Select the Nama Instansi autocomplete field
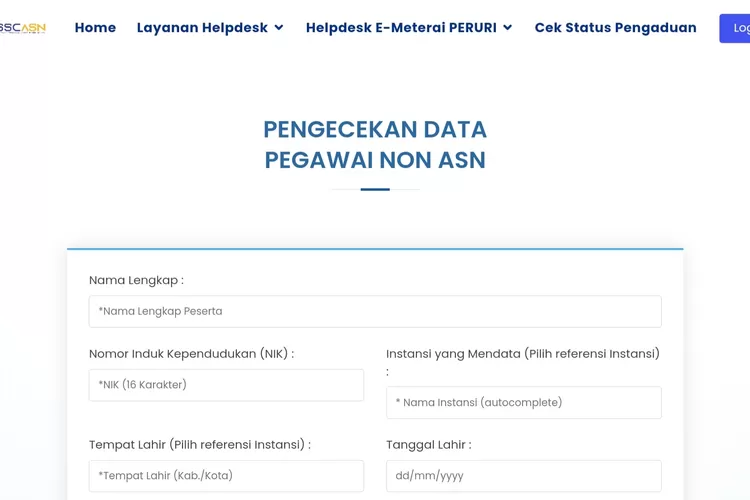 coord(524,403)
